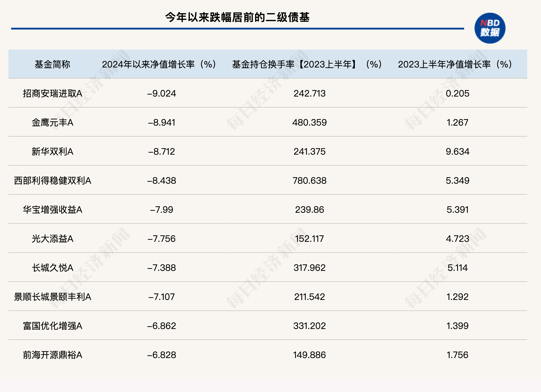Viewport: 541px width, 392px height.
Task: Select fund name 景顺长城景颐丰利A
Action: tap(52, 297)
